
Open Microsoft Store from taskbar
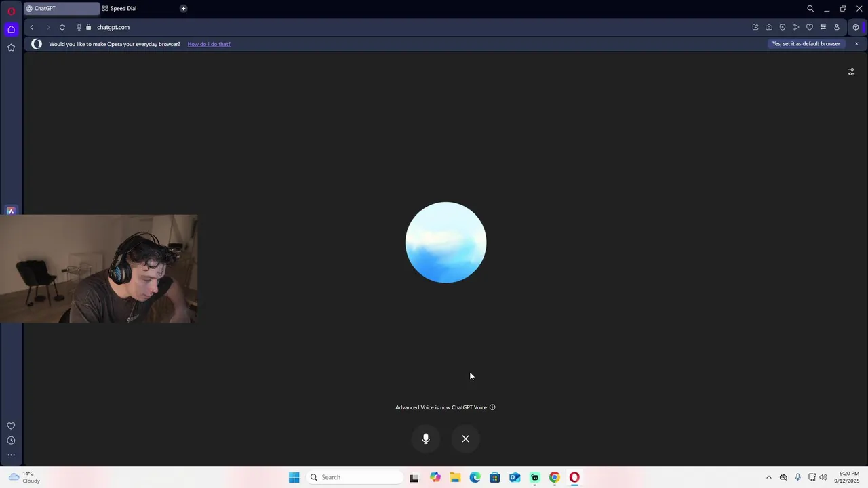pos(495,477)
